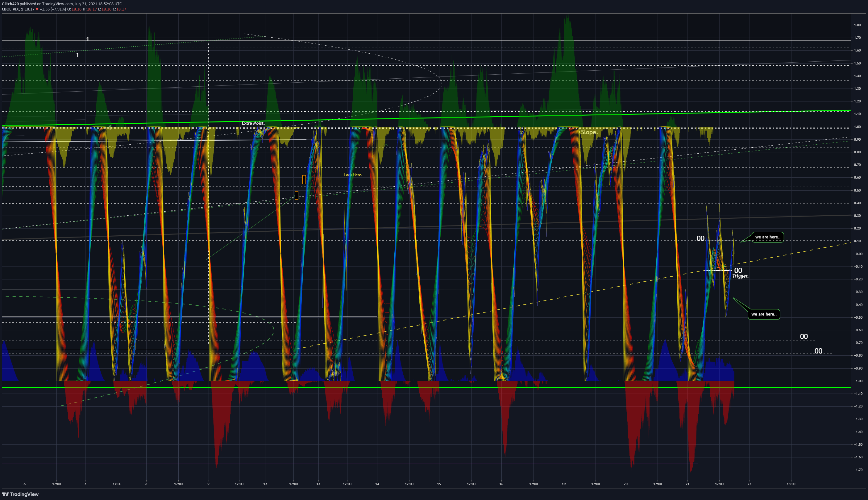
Task: Click the date label 21 on time axis
Action: [687, 484]
